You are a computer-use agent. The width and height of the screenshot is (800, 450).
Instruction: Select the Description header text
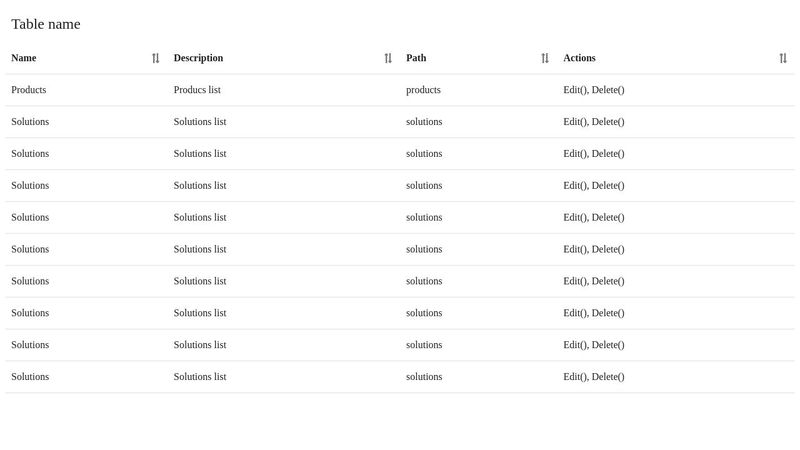198,58
